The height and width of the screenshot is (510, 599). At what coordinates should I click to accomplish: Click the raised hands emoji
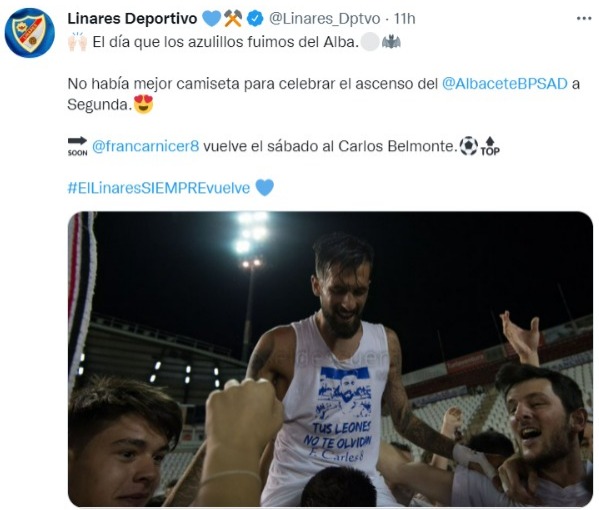(x=78, y=42)
